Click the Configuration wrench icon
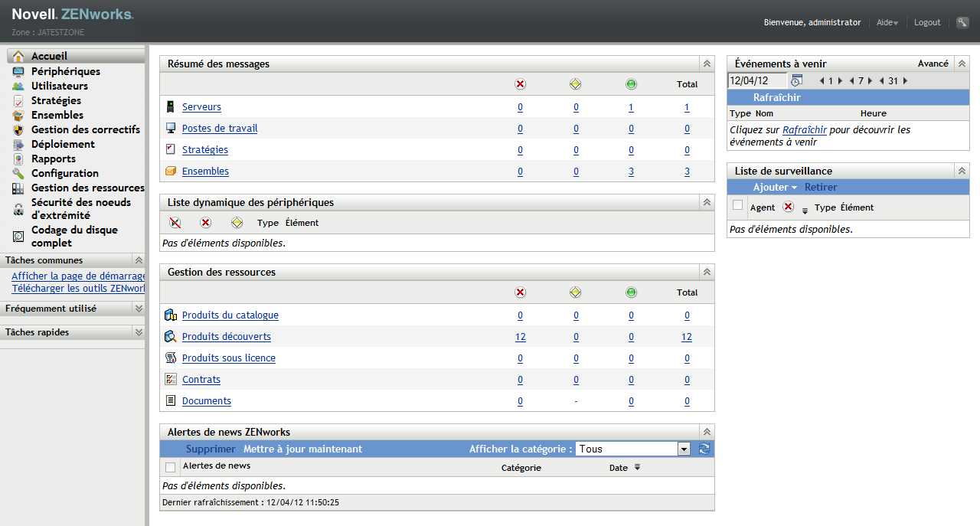The image size is (980, 526). [17, 173]
